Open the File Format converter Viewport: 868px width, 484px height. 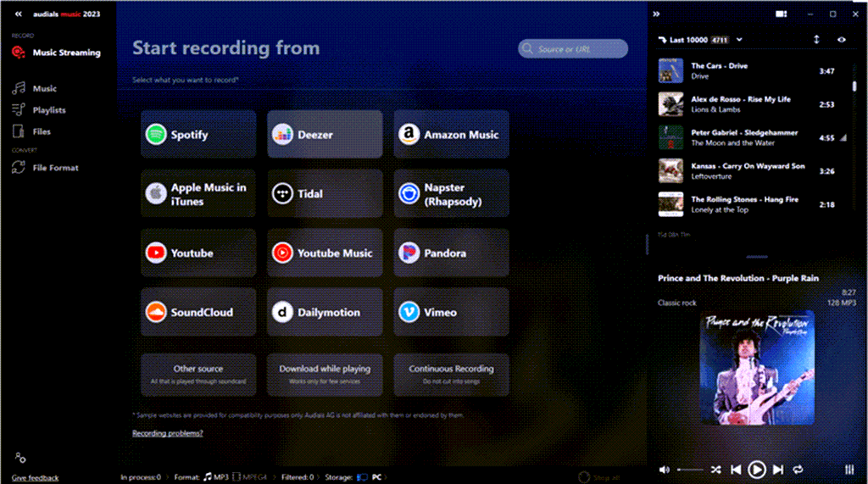46,168
